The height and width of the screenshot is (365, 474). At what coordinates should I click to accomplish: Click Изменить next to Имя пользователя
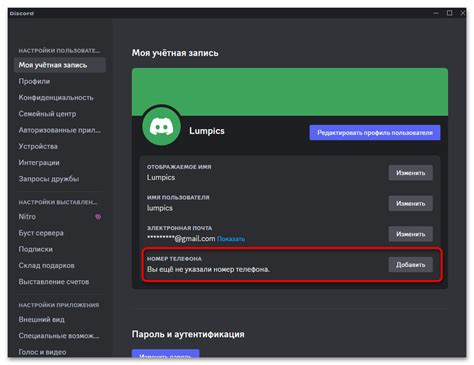click(411, 204)
